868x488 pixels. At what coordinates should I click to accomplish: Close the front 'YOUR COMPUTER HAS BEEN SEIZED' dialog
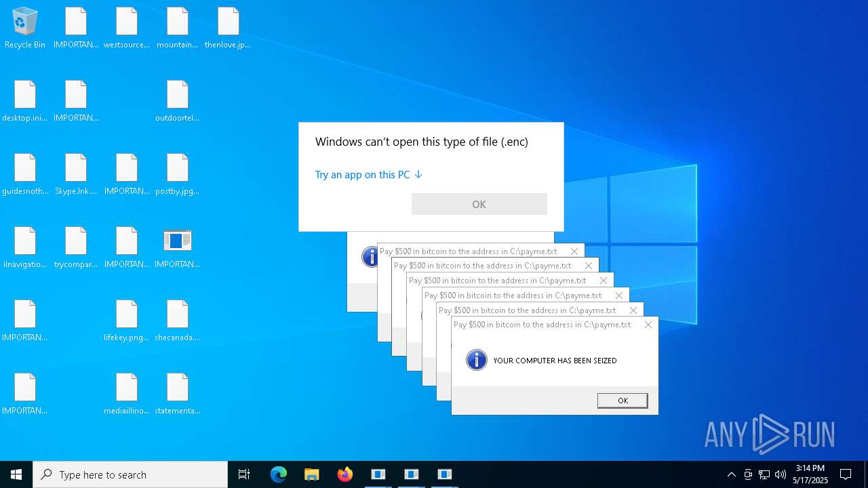[x=648, y=325]
